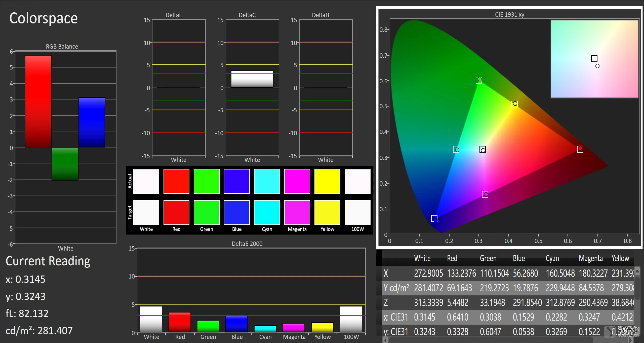Click the Green column header in table

pos(488,258)
